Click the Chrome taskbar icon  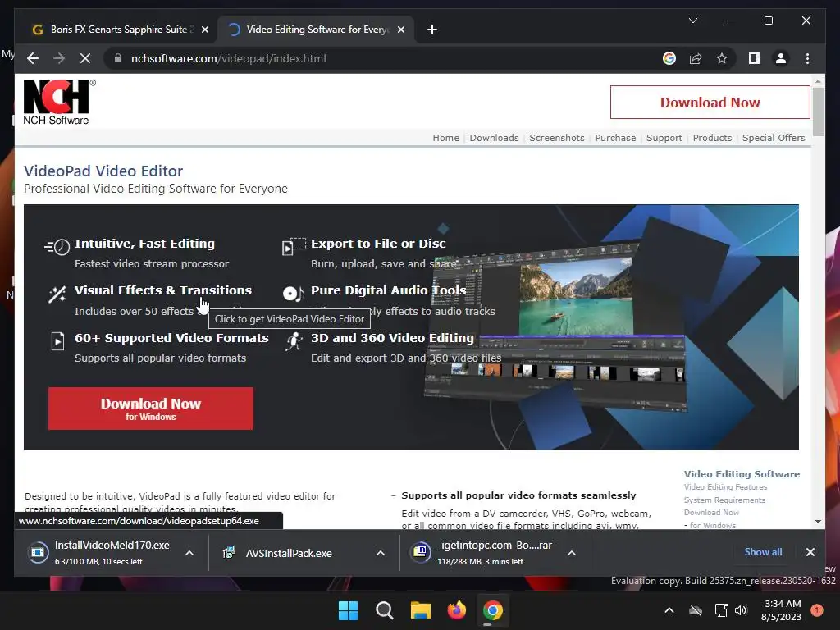click(x=493, y=610)
